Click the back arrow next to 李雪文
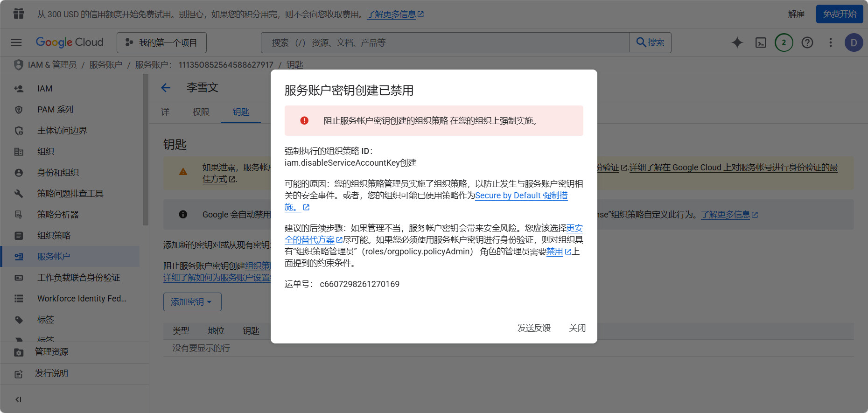Viewport: 868px width, 413px height. tap(166, 88)
